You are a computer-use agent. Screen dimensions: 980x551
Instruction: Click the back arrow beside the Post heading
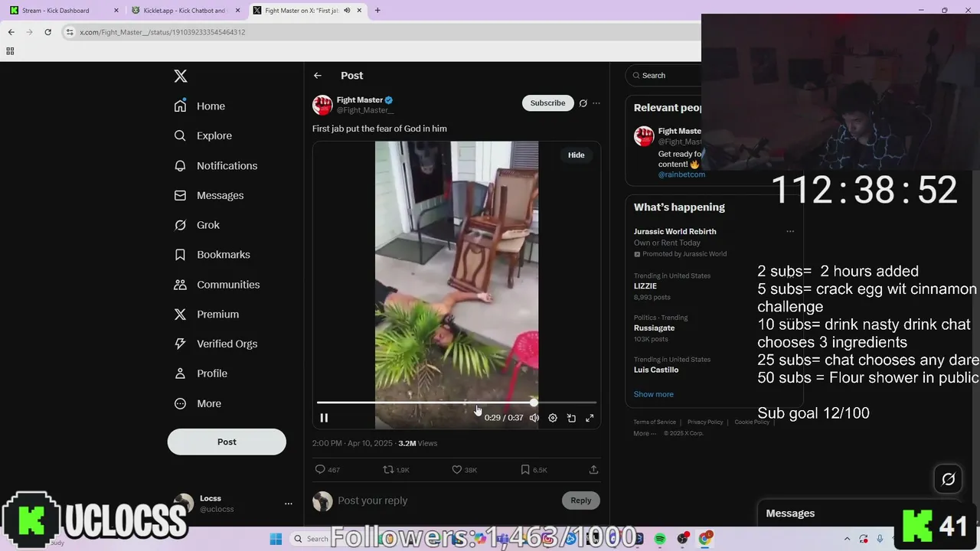[318, 75]
